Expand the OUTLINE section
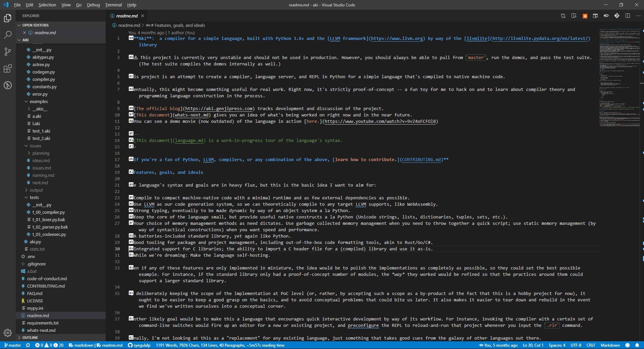Screen dimensions: 644x349 pyautogui.click(x=61, y=338)
